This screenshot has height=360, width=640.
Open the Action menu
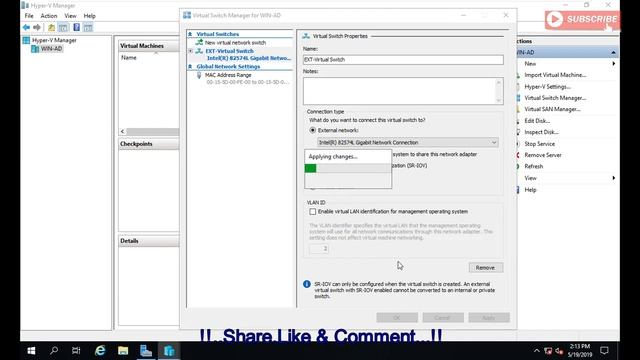coord(49,16)
